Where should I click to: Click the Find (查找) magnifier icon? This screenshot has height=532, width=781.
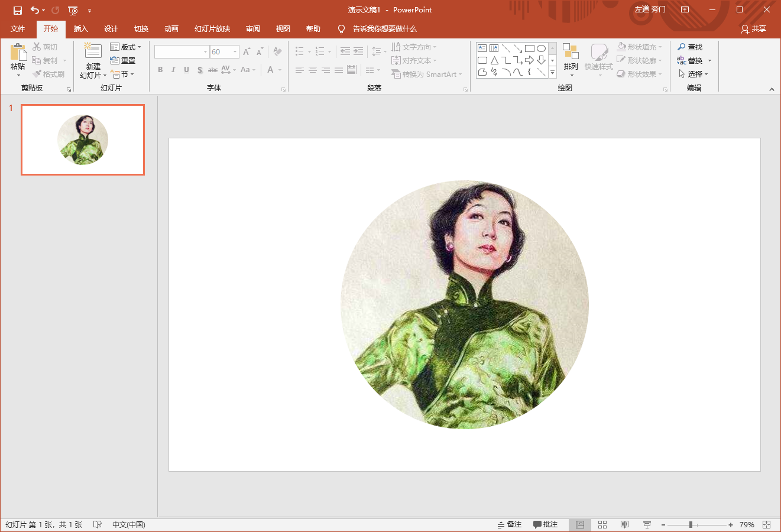click(682, 47)
